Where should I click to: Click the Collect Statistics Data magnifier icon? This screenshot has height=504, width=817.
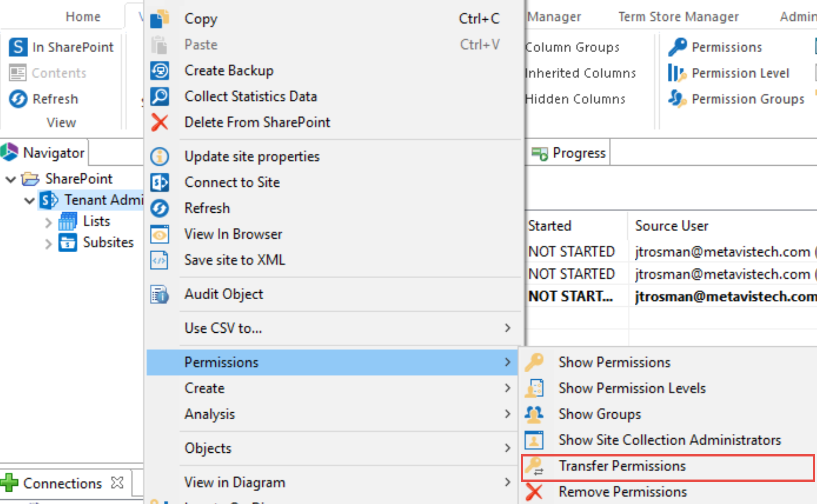160,96
